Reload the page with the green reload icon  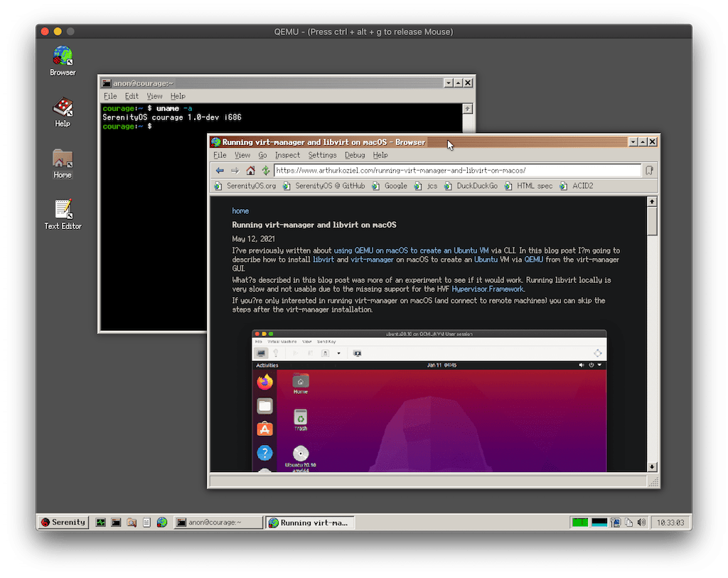coord(266,171)
